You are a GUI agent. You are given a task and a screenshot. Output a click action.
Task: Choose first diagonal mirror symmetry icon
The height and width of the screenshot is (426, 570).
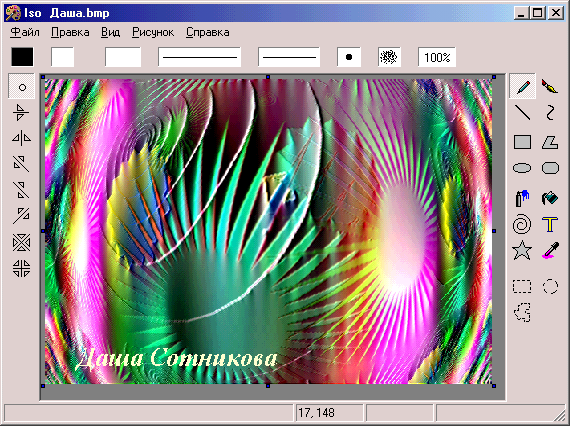(x=21, y=164)
